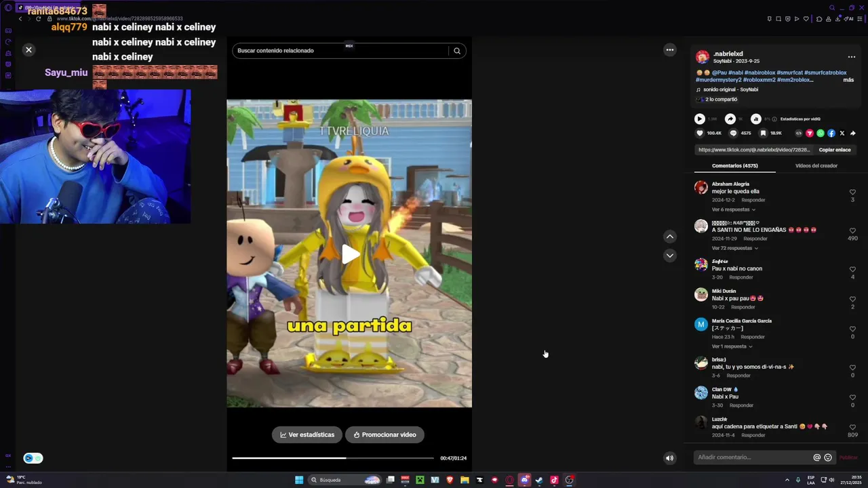This screenshot has height=488, width=868.
Task: Expand Ver 72 respuestas
Action: 734,248
